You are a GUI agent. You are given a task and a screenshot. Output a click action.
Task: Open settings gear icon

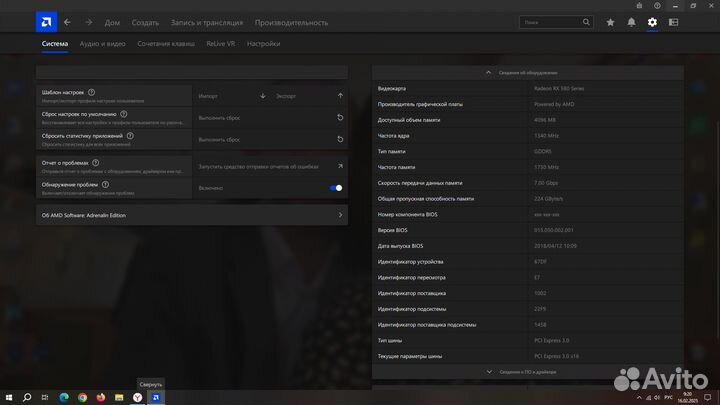pyautogui.click(x=652, y=22)
